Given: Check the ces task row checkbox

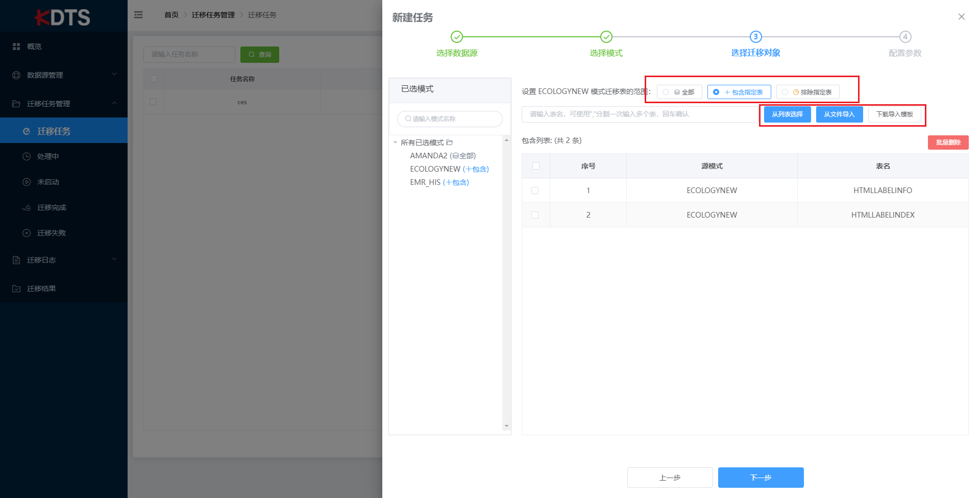Looking at the screenshot, I should tap(153, 102).
